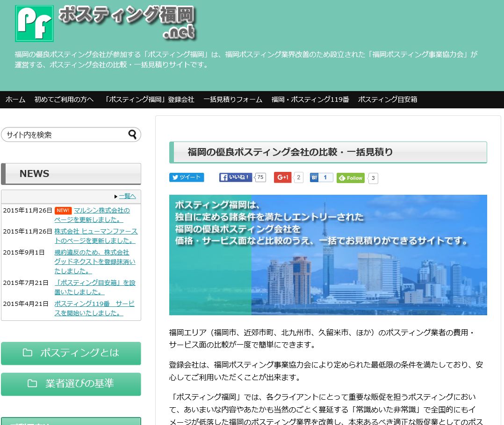Click the Feedly Follow button
504x425 pixels.
351,178
